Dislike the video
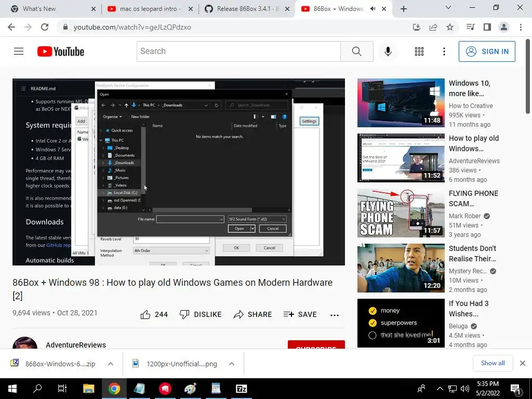This screenshot has width=532, height=399. pos(201,314)
